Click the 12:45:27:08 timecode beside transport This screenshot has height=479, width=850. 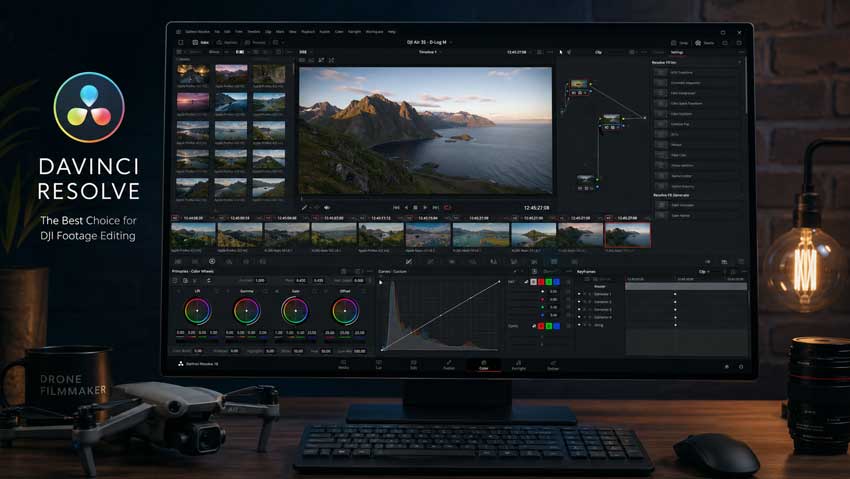536,208
